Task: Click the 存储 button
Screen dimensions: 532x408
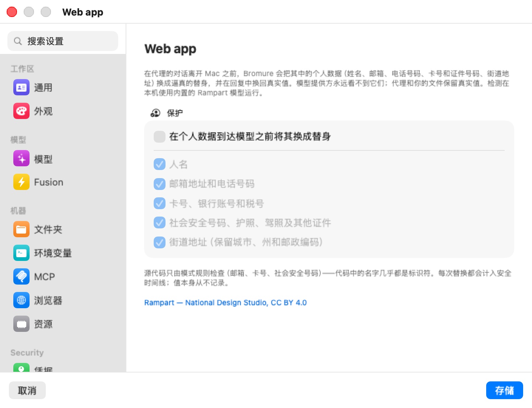Action: (505, 390)
